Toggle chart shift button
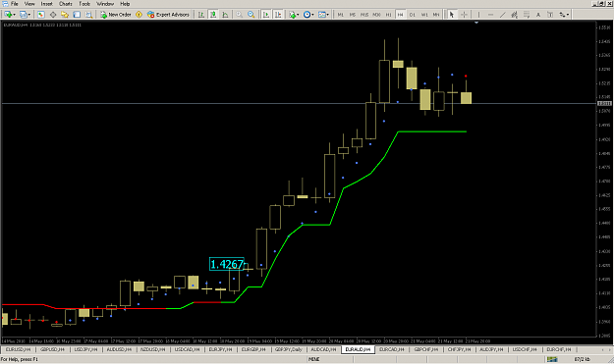This screenshot has width=614, height=364. click(278, 15)
